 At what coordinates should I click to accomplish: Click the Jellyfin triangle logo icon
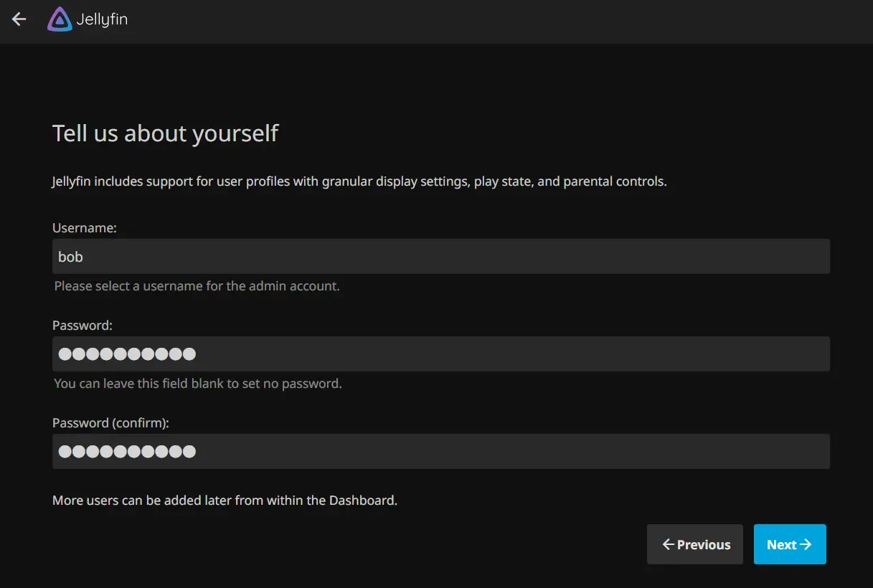tap(60, 19)
